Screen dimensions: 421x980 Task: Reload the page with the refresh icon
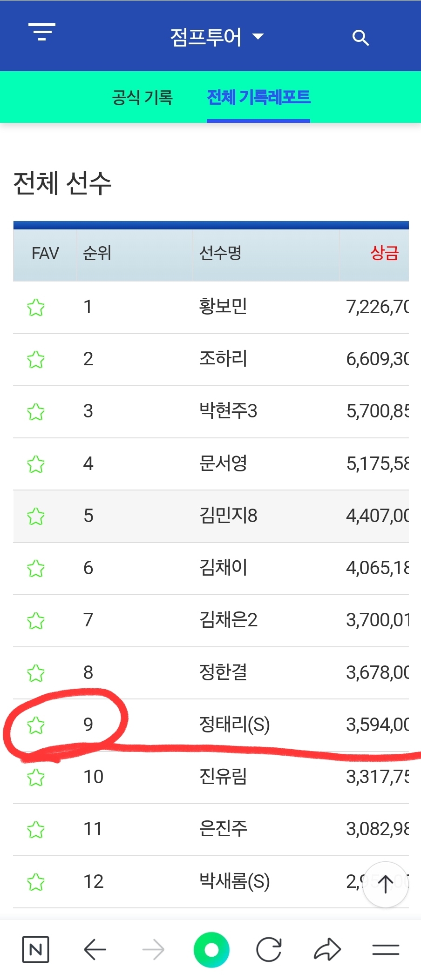pos(269,949)
